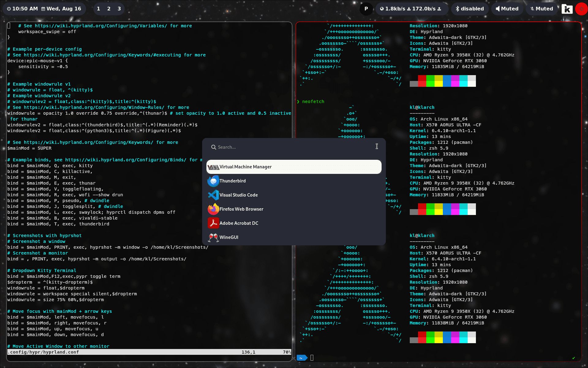Click '# Dropdown Kitty Terminal' comment
This screenshot has width=588, height=368.
pos(42,270)
